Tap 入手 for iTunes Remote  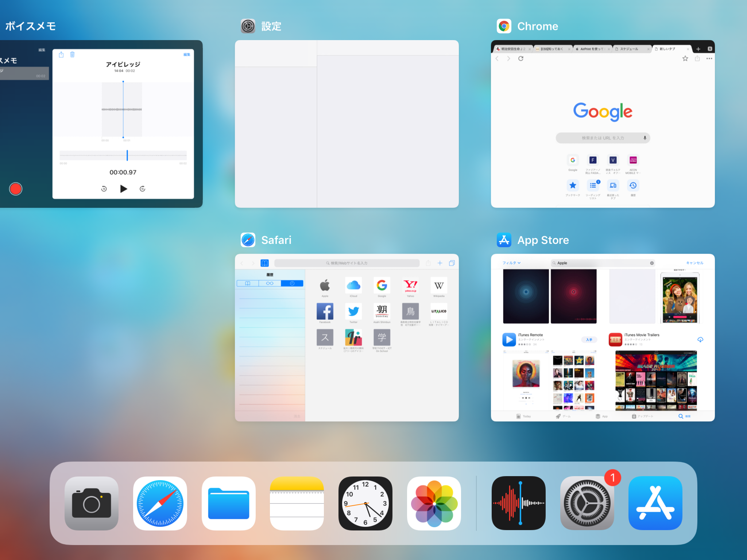point(589,339)
